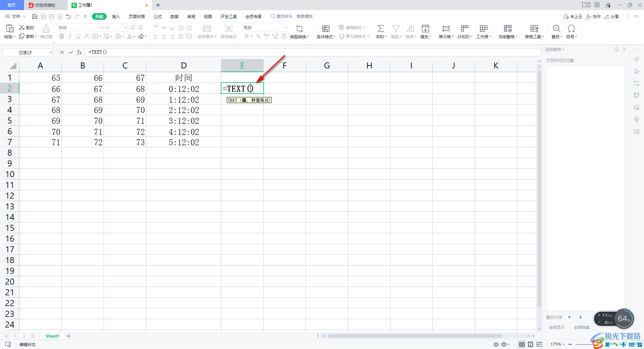
Task: Click Merge and Center (合并居中) icon
Action: (207, 29)
